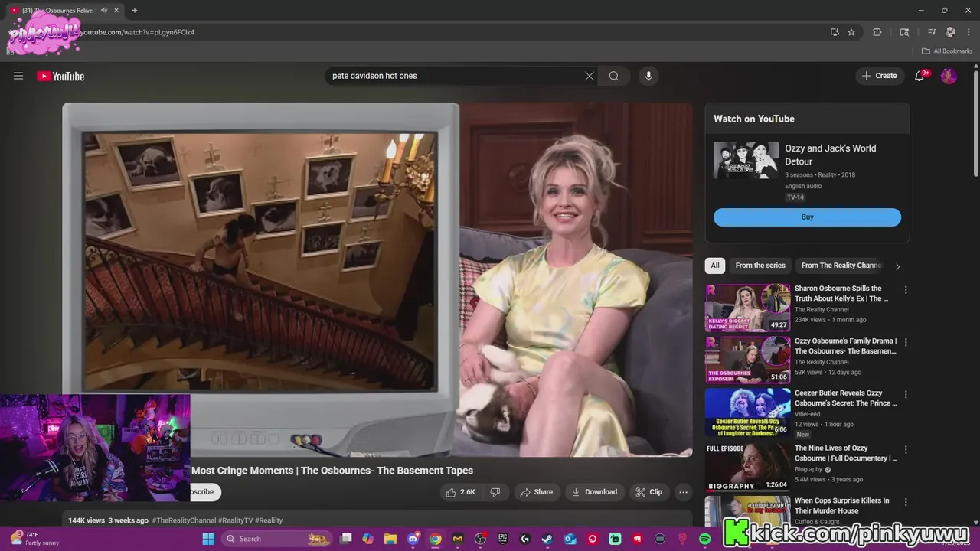Open options for Geezer Butler video

coord(906,395)
